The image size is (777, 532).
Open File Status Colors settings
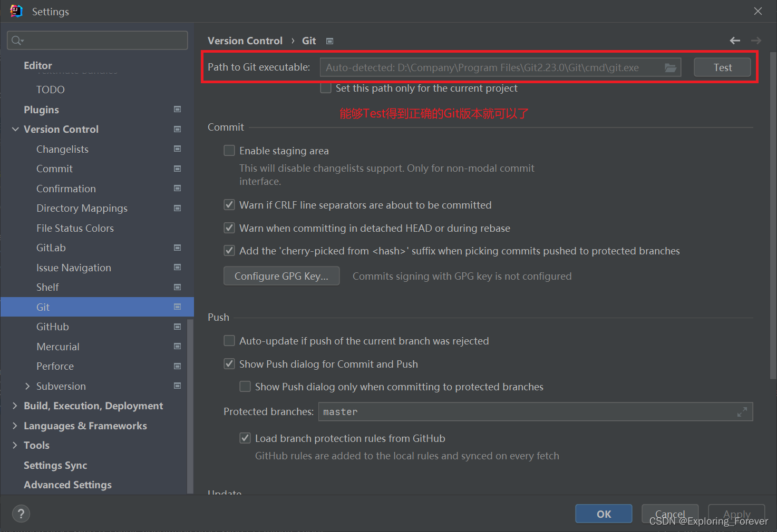tap(75, 228)
